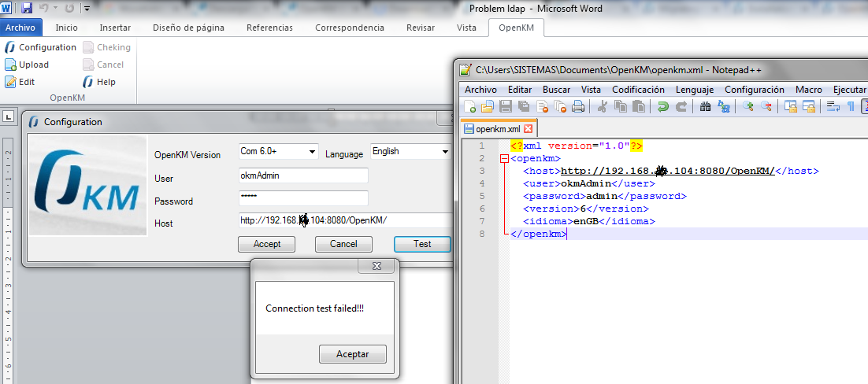Image resolution: width=868 pixels, height=384 pixels.
Task: Click the Notepad++ Undo green arrow
Action: point(662,107)
